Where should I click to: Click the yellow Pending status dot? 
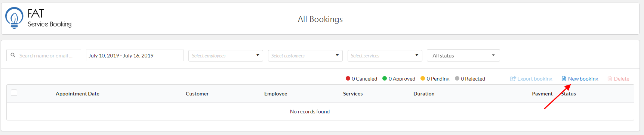pyautogui.click(x=423, y=78)
